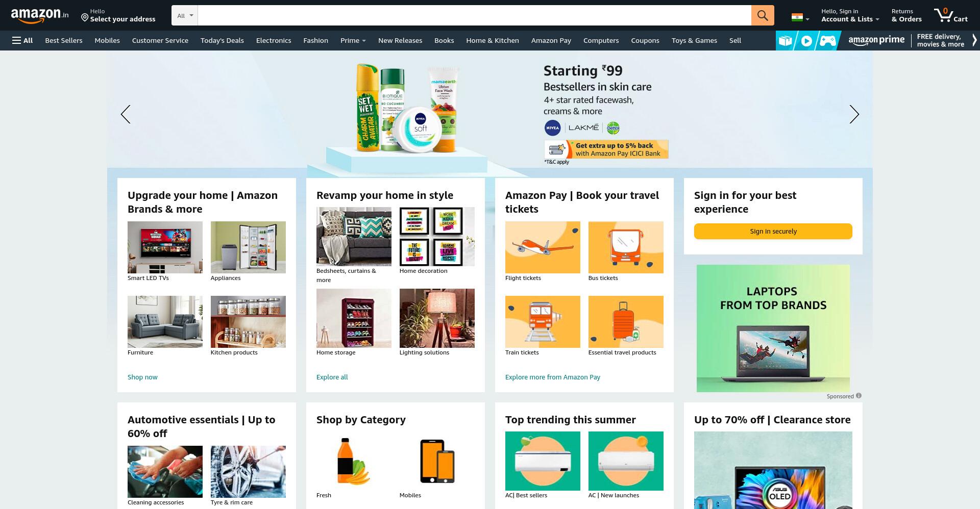This screenshot has width=980, height=509.
Task: Click the orange search magnifier button
Action: [x=763, y=15]
